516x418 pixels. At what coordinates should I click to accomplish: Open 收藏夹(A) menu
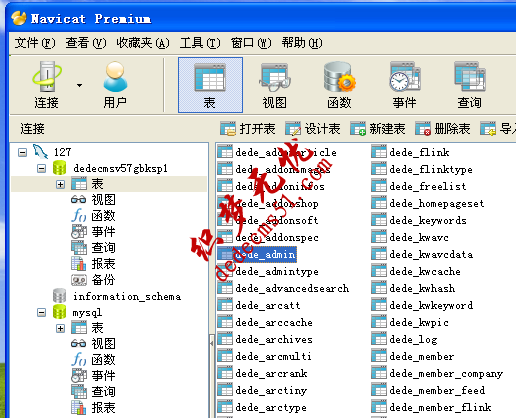coord(143,43)
